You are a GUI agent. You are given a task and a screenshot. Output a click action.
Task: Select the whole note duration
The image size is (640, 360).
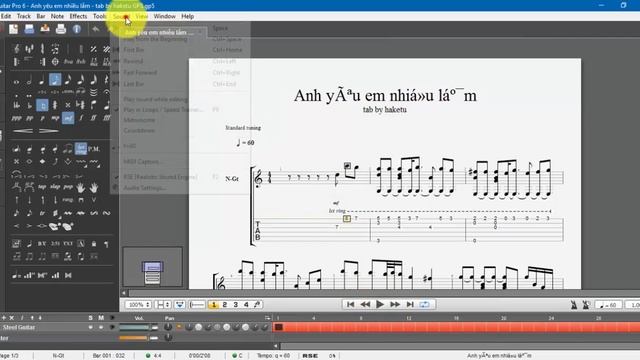pyautogui.click(x=16, y=82)
